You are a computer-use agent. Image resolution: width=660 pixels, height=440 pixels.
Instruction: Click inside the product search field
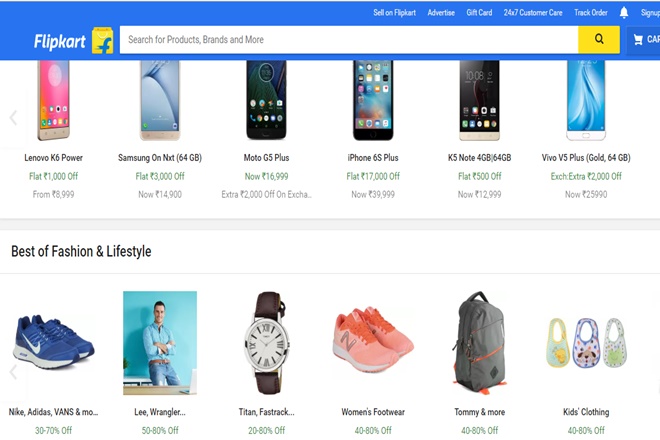(x=348, y=40)
